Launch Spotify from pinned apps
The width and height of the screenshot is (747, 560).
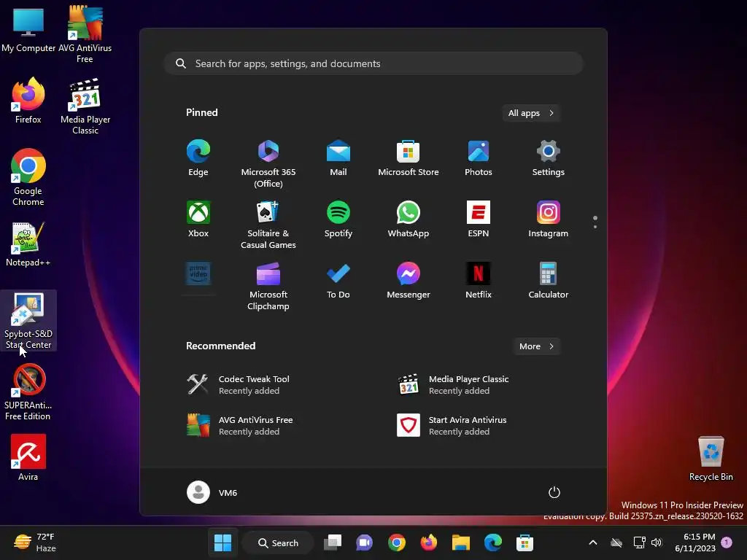pyautogui.click(x=338, y=219)
